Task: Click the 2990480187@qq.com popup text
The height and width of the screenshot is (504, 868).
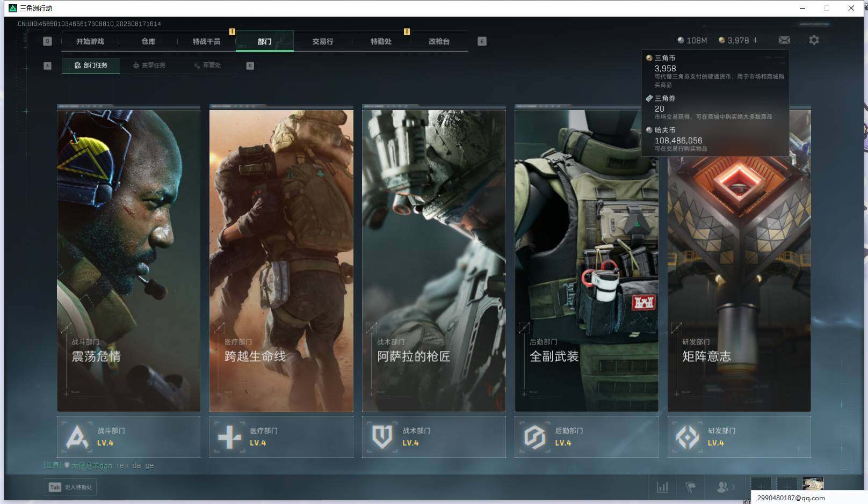Action: pos(791,498)
